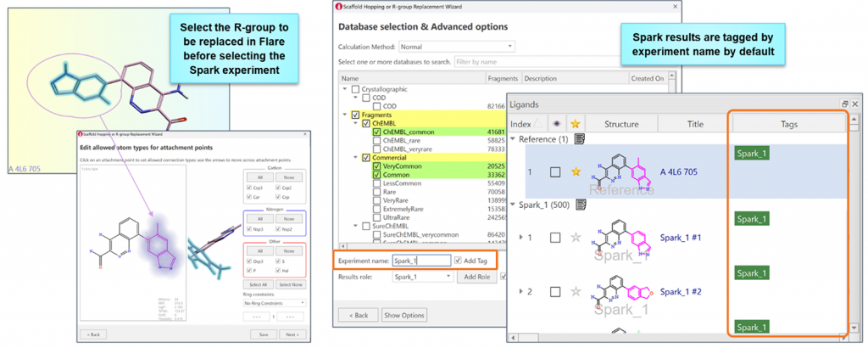This screenshot has width=868, height=348.
Task: Uncheck the ChEMBL_common database checkbox
Action: (377, 132)
